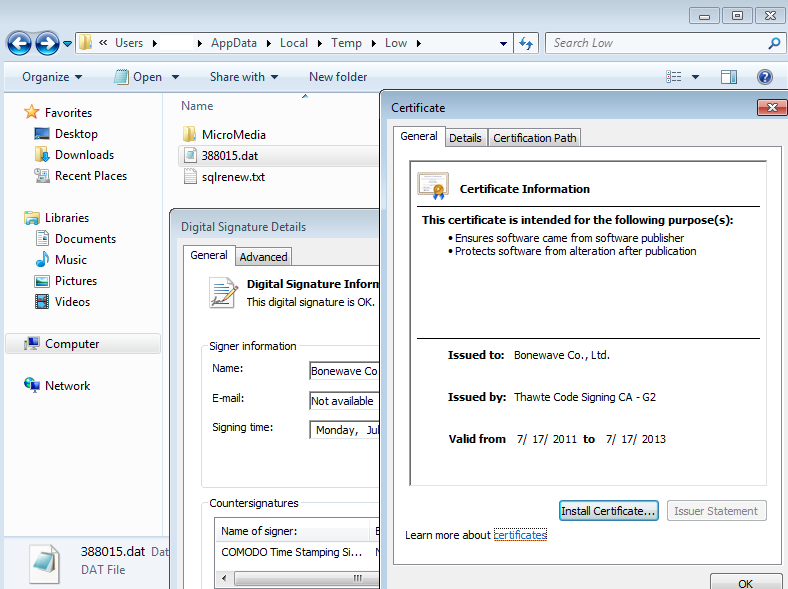Click the signer Name field
The image size is (788, 589).
point(344,371)
